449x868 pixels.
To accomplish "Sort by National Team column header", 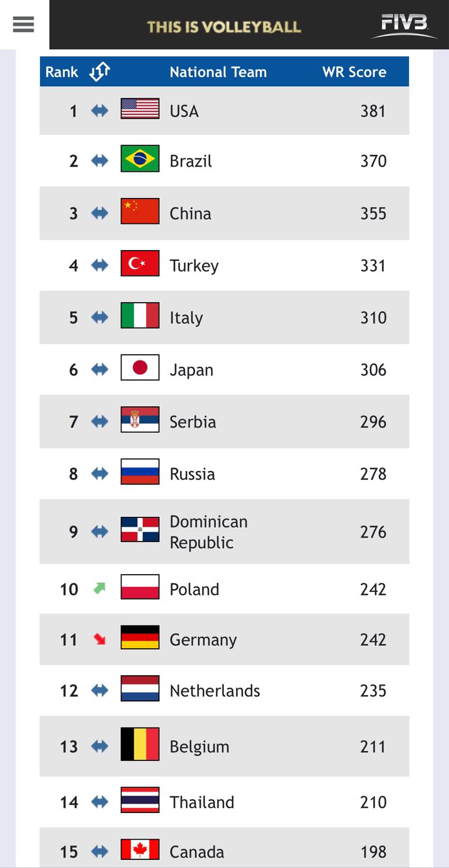I will pyautogui.click(x=218, y=72).
